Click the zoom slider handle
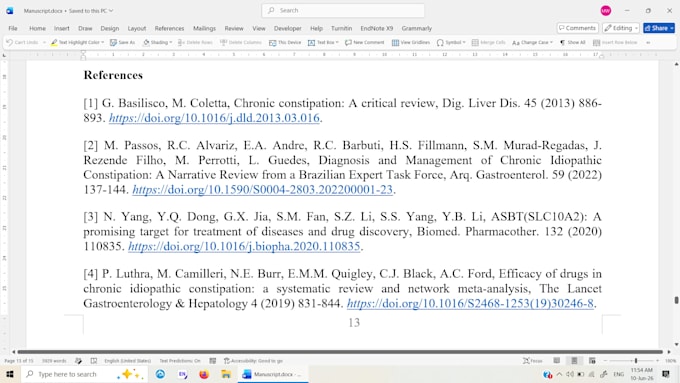This screenshot has width=680, height=383. point(636,361)
